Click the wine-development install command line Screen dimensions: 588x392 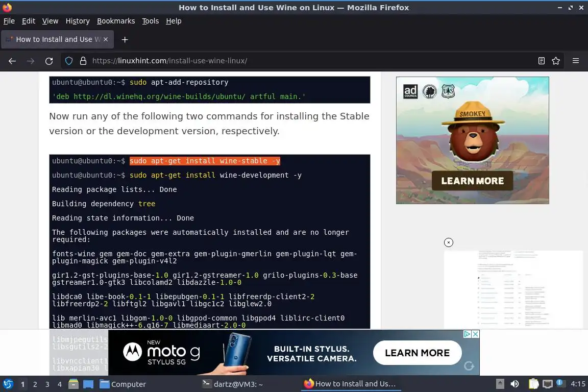(177, 175)
